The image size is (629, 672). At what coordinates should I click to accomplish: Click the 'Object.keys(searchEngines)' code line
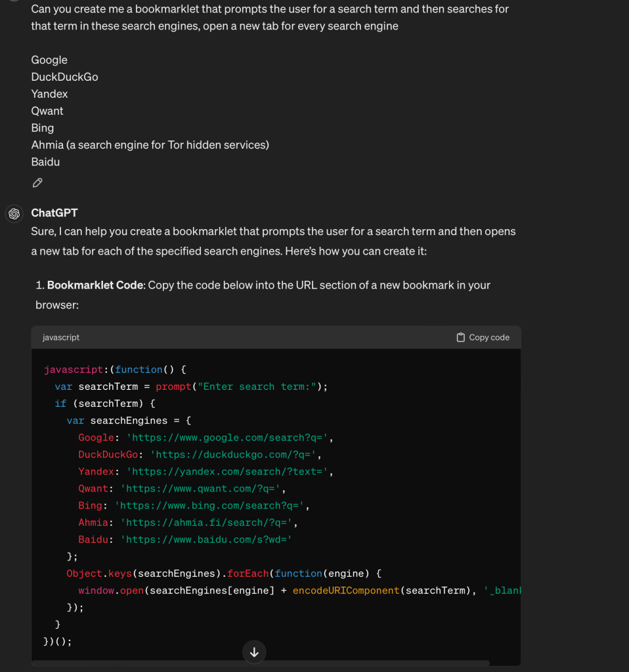[x=224, y=574]
